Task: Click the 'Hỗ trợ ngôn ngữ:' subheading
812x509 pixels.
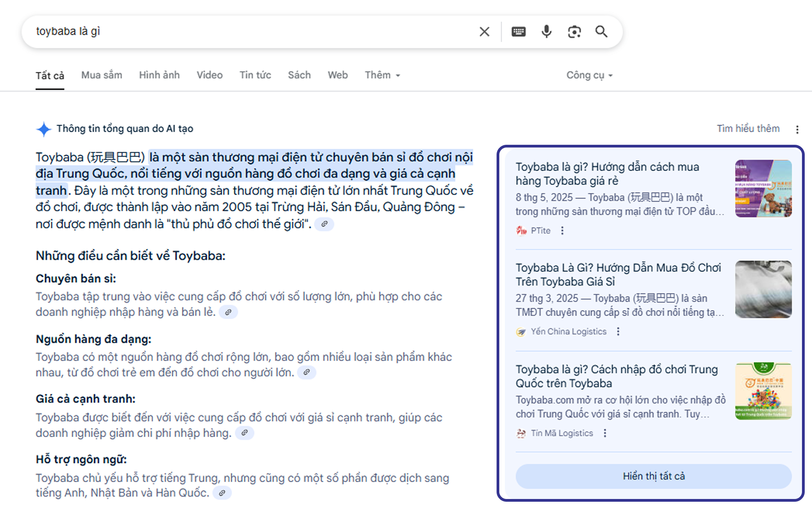Action: 81,459
